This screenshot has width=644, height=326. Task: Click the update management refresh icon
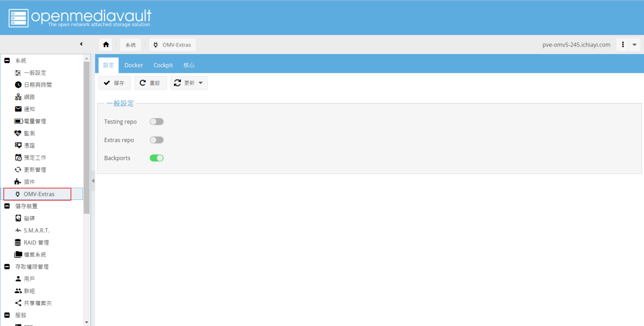pos(18,169)
